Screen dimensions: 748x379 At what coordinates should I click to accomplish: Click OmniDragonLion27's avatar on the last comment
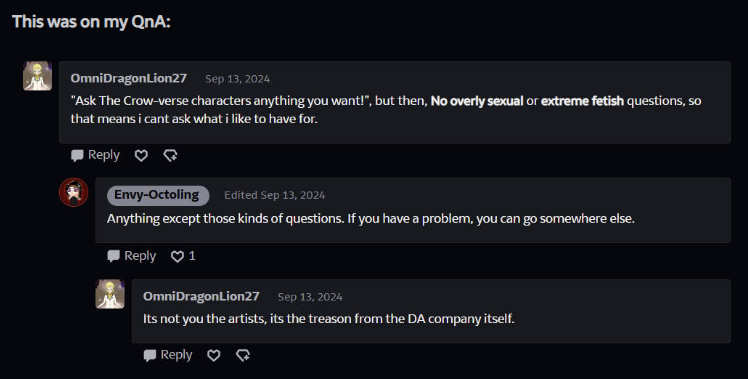pos(110,294)
